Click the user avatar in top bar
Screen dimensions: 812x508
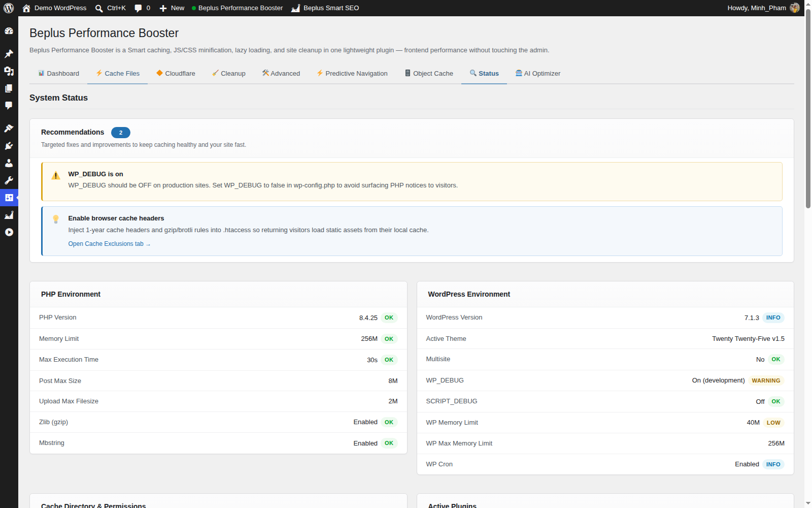point(795,8)
